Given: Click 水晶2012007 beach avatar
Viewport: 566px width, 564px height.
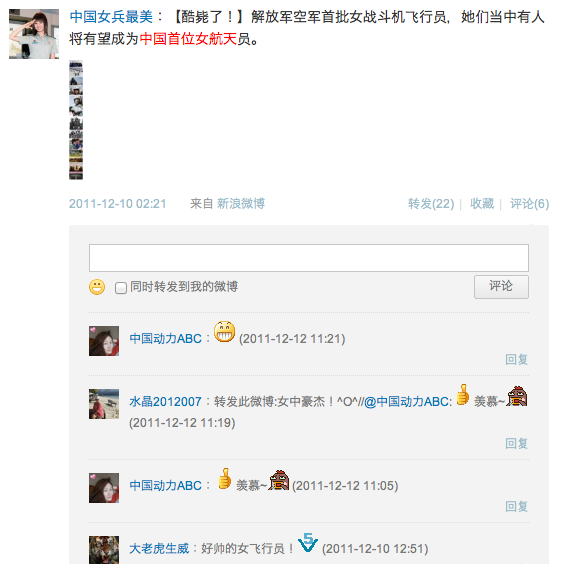Looking at the screenshot, I should [104, 404].
